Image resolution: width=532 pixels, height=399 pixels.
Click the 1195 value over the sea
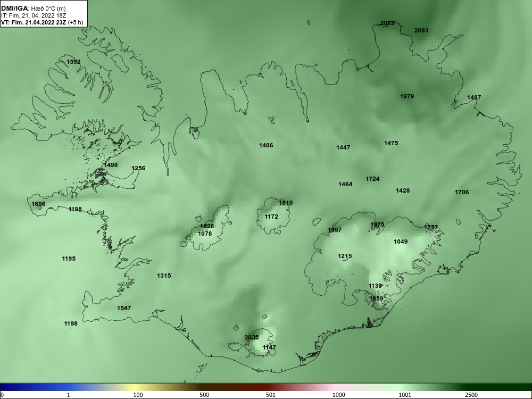(x=69, y=259)
